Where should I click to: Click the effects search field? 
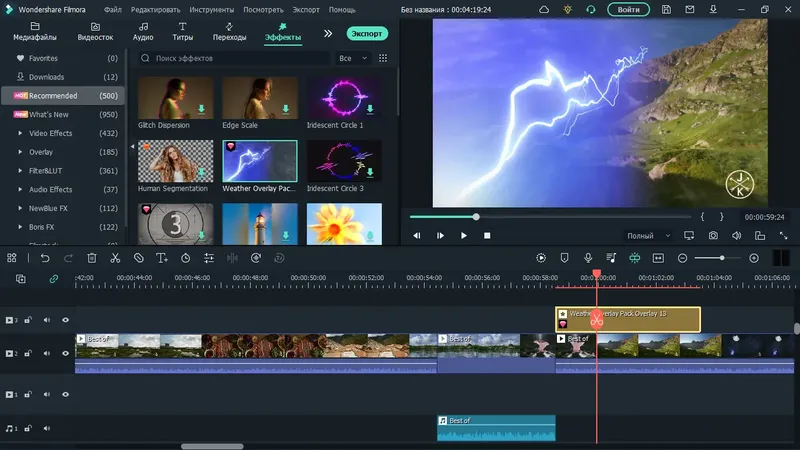tap(235, 58)
